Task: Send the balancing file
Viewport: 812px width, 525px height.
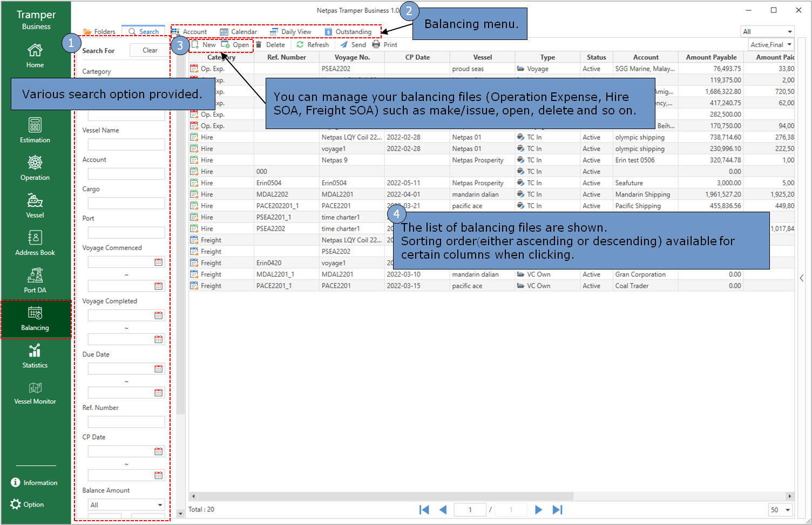Action: [353, 45]
